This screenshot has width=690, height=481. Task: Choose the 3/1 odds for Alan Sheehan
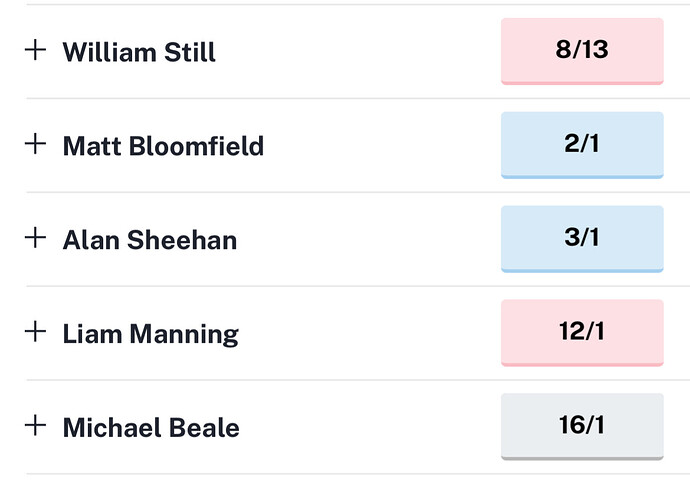tap(581, 238)
